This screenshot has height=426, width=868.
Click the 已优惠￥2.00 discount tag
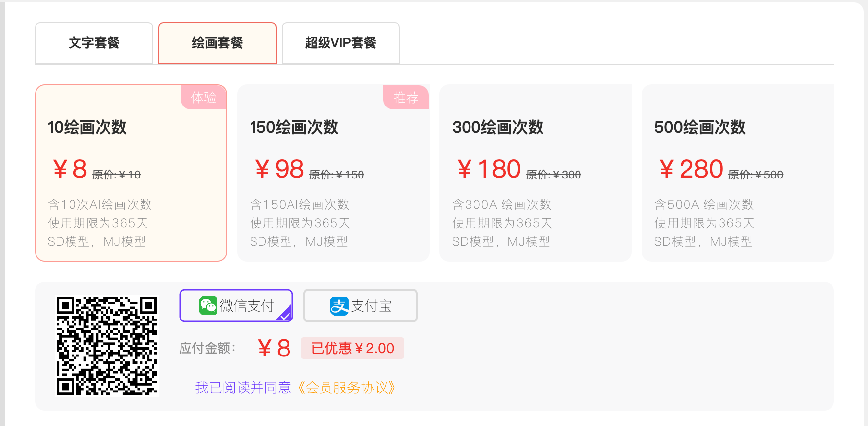352,348
